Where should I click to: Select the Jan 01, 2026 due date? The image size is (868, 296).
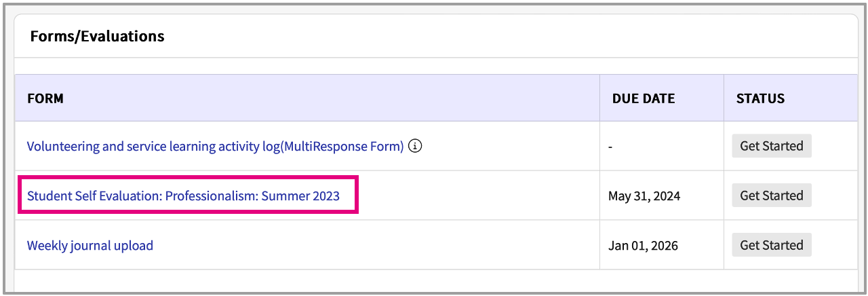(x=643, y=246)
